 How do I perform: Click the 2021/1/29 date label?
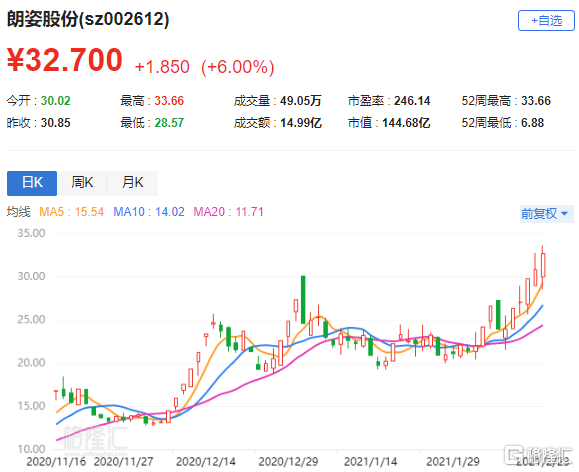(x=453, y=462)
